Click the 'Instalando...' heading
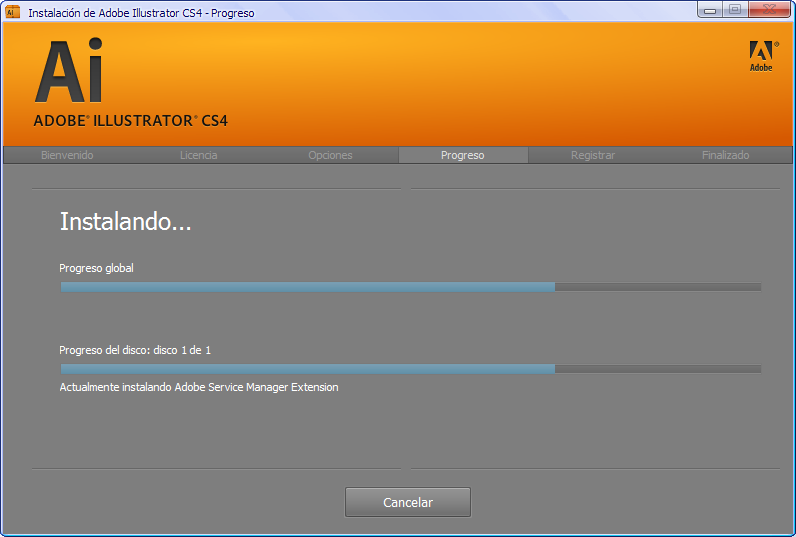 tap(125, 222)
